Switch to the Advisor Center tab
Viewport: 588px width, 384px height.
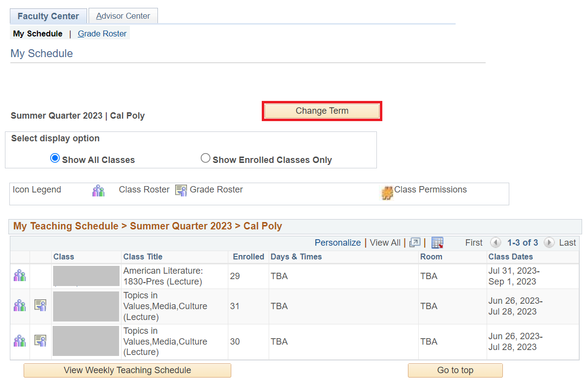pyautogui.click(x=123, y=16)
